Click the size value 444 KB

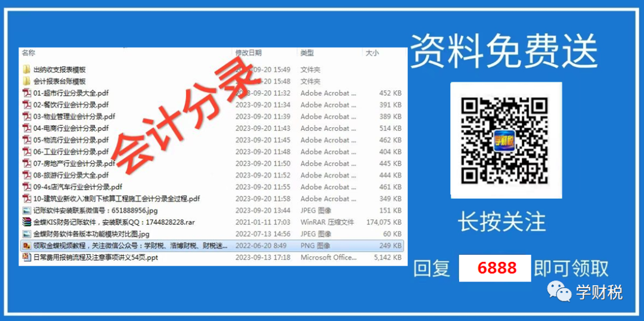[x=390, y=175]
